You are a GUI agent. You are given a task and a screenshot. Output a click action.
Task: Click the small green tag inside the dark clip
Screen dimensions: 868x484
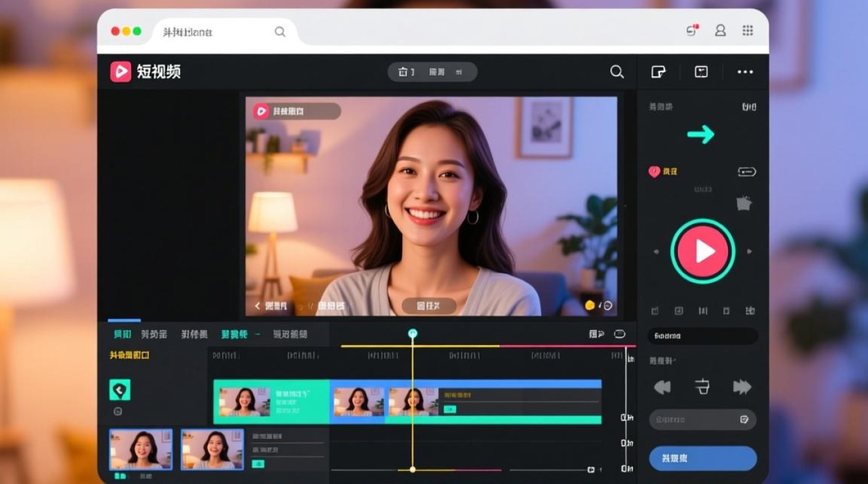tap(450, 409)
